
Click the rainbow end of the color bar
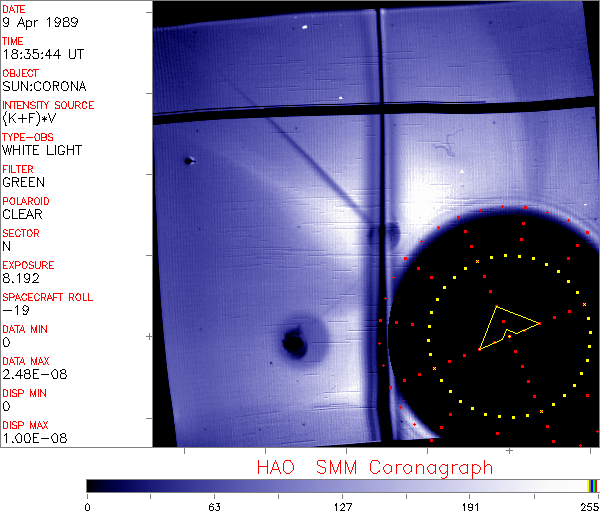point(593,485)
